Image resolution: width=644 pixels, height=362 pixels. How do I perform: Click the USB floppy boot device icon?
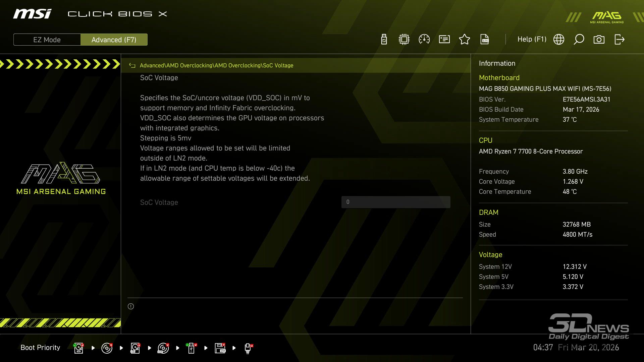(220, 348)
